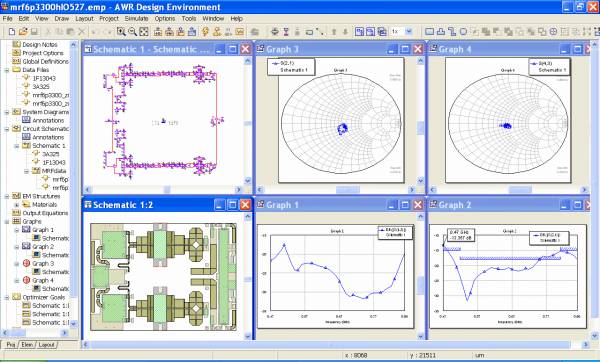Click the Zoom In magnifier icon

pyautogui.click(x=121, y=32)
